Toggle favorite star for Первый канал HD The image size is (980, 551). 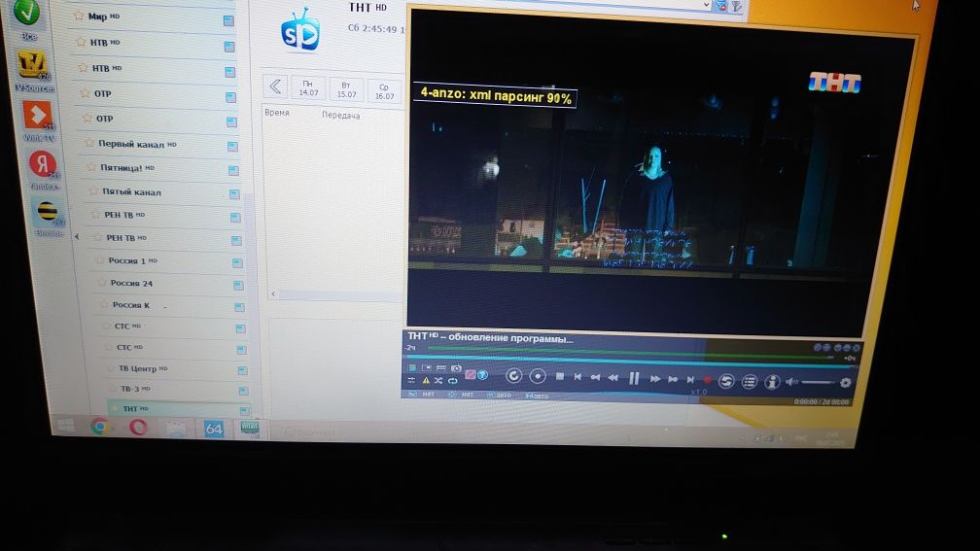pos(88,143)
